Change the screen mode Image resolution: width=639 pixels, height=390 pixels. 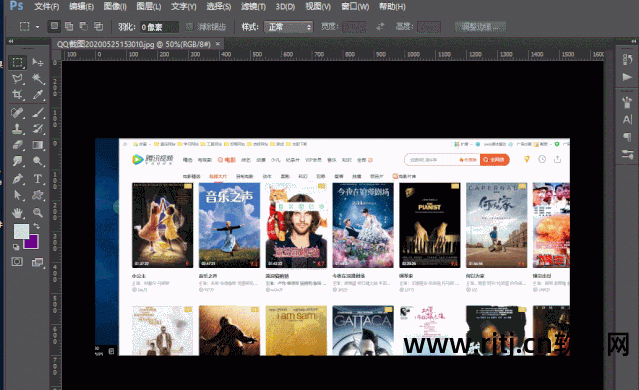point(37,262)
